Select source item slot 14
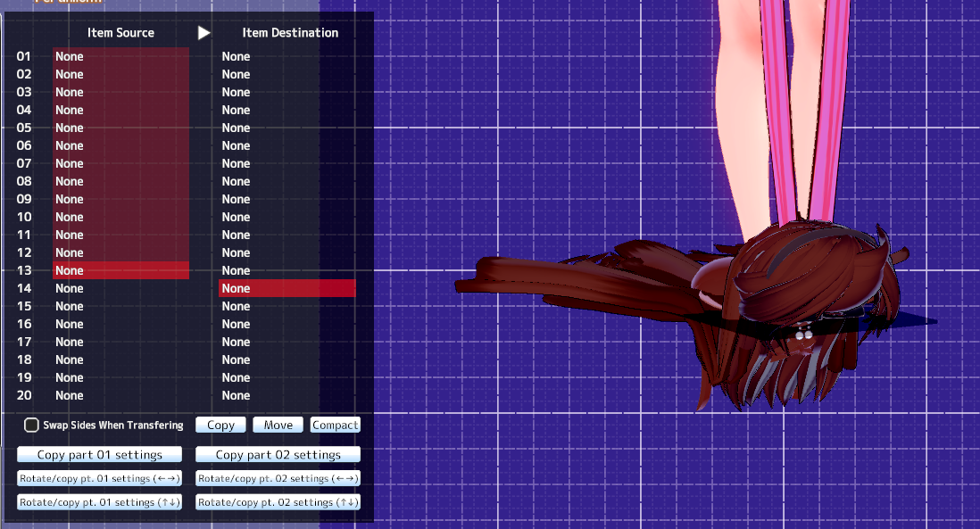This screenshot has height=529, width=980. 120,288
